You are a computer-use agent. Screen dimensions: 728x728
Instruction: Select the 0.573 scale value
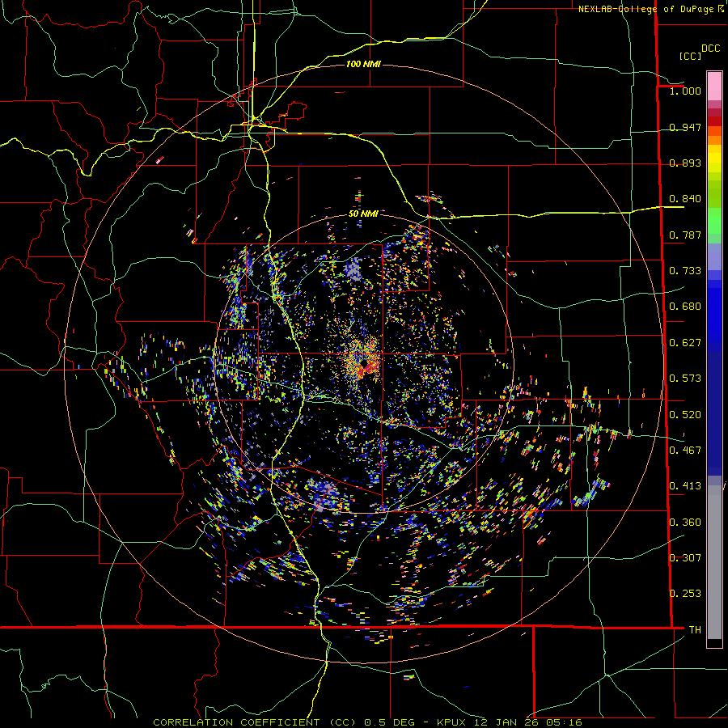pyautogui.click(x=685, y=379)
